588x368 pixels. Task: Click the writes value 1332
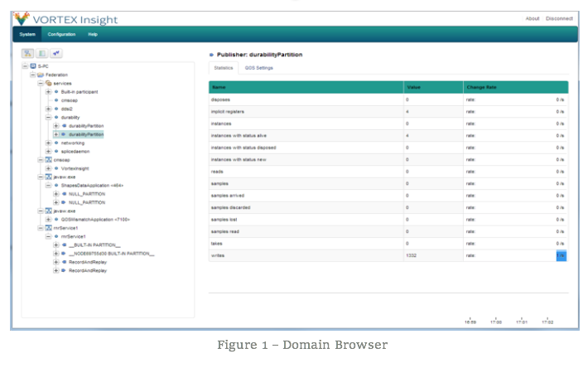[411, 255]
